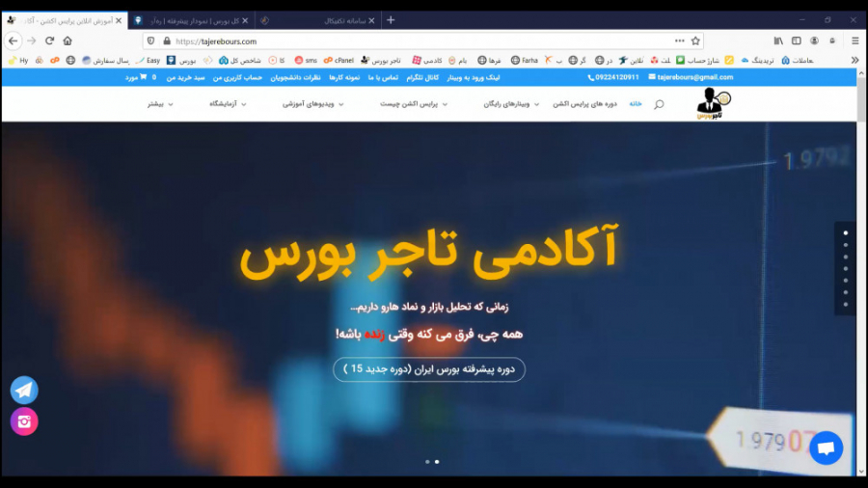Open the نمونه کارها link
868x488 pixels.
pyautogui.click(x=344, y=77)
